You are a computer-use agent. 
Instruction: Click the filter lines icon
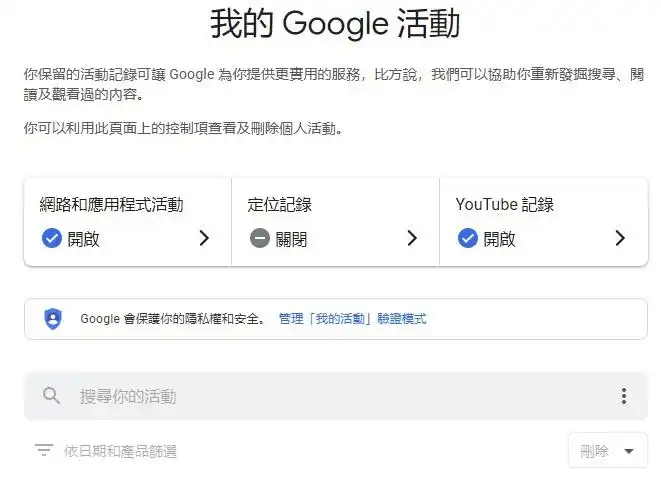[44, 450]
